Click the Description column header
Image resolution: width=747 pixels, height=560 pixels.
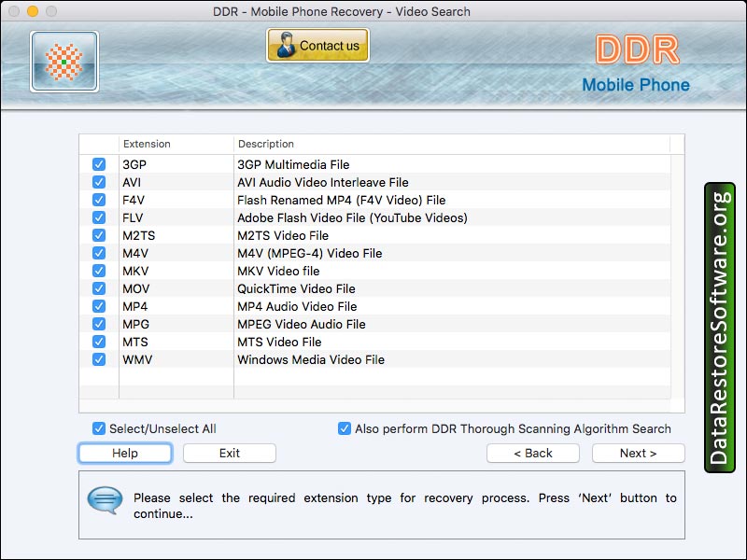click(452, 144)
